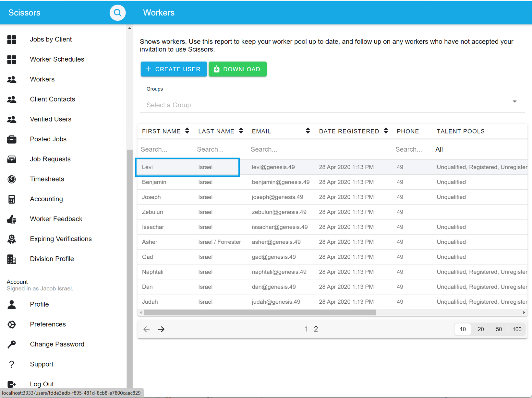Viewport: 532px width, 398px height.
Task: Show 10 rows per page
Action: click(463, 329)
